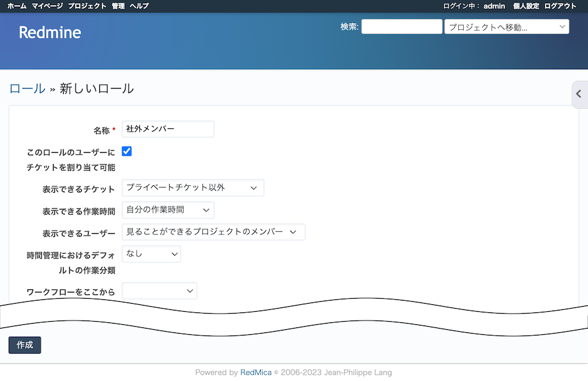Viewport: 588px width, 381px height.
Task: Focus the 名称 name input field
Action: pos(168,129)
